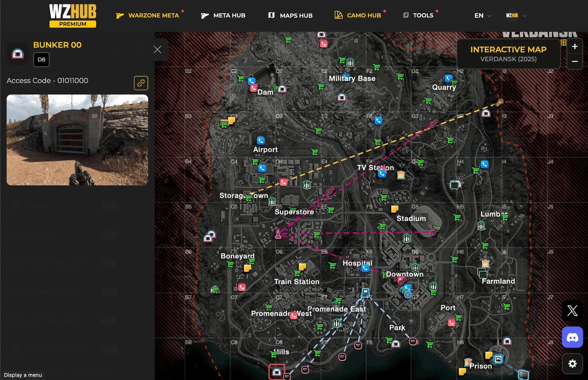Click the bunker marker next to Dam
Screen dimensions: 588x380
coord(282,89)
